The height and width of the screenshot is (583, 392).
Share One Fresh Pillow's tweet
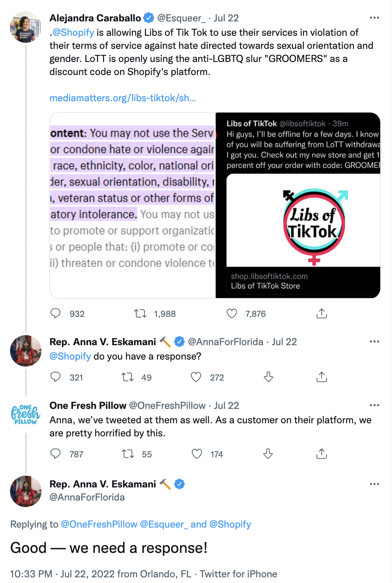point(322,454)
